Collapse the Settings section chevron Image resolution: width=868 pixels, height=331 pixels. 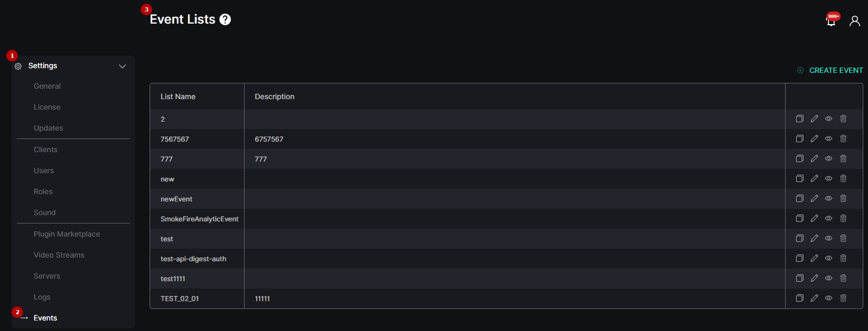pos(122,66)
